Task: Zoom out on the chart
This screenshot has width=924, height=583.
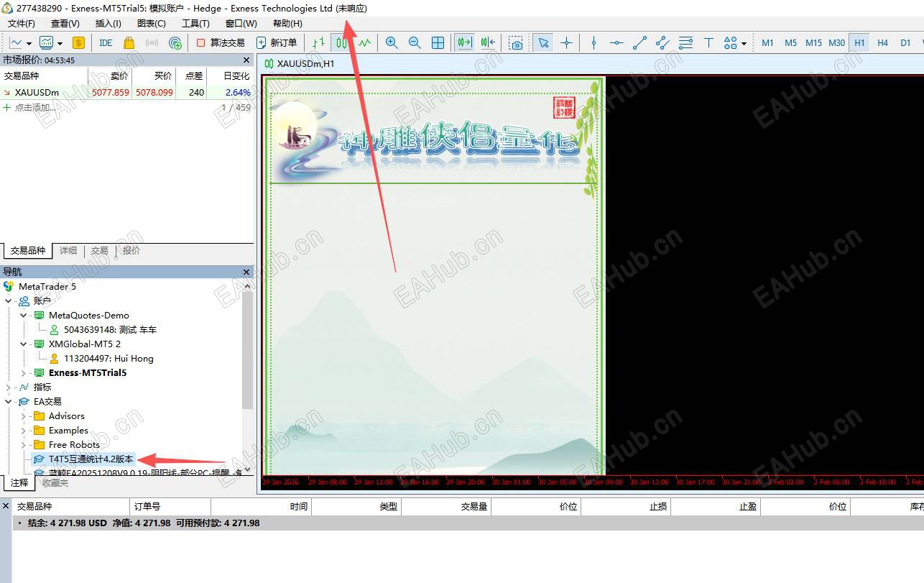Action: tap(415, 42)
